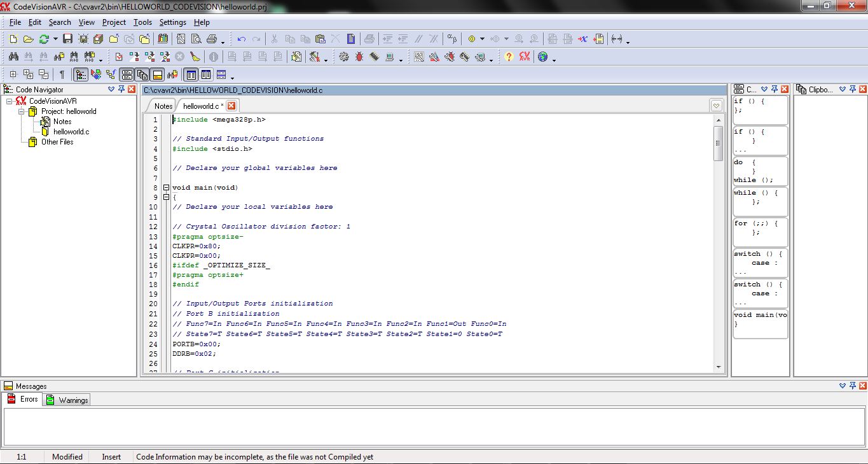Select helloworld.c in the Code Navigator
Viewport: 868px width, 464px height.
click(71, 132)
